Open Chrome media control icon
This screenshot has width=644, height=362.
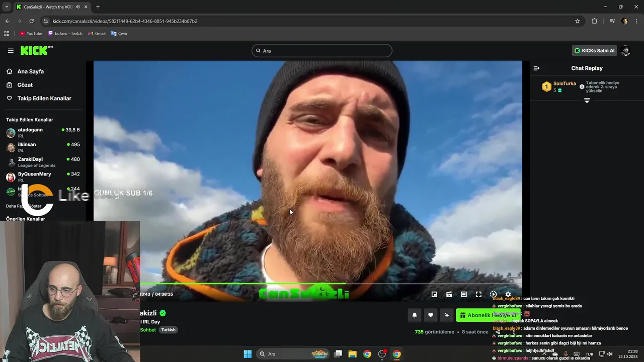pos(612,21)
